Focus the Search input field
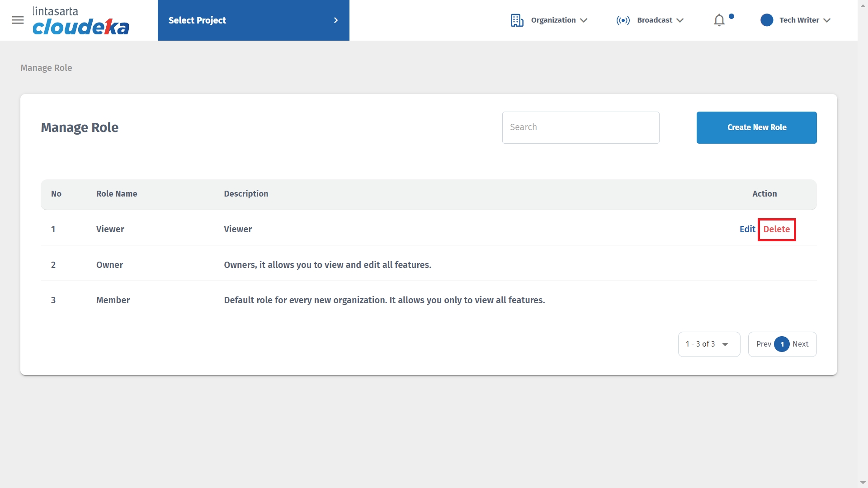 pos(580,127)
